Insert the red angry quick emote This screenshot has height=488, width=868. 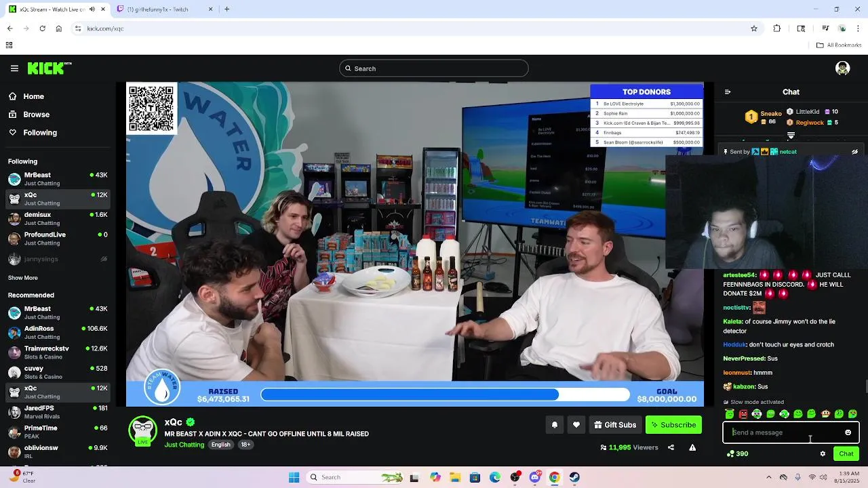(743, 414)
